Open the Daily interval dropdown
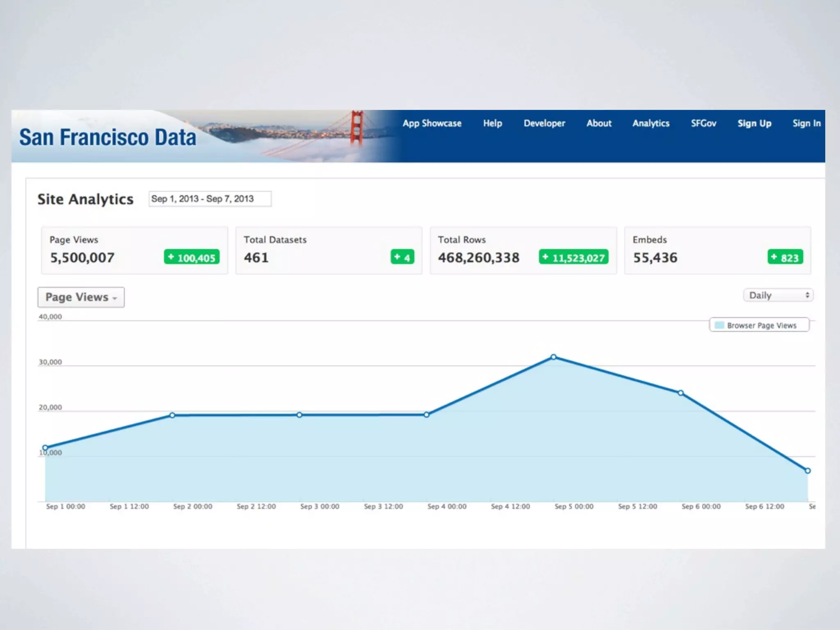840x630 pixels. pos(778,295)
